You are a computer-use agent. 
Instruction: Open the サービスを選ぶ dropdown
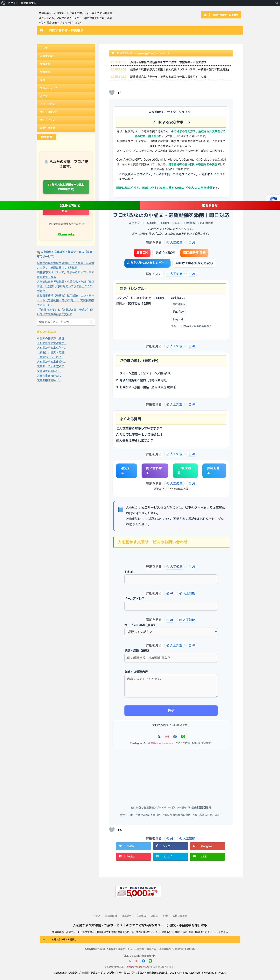[x=171, y=631]
